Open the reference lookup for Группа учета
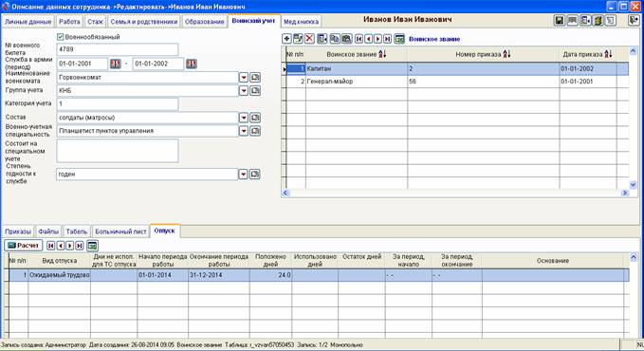 pos(255,90)
